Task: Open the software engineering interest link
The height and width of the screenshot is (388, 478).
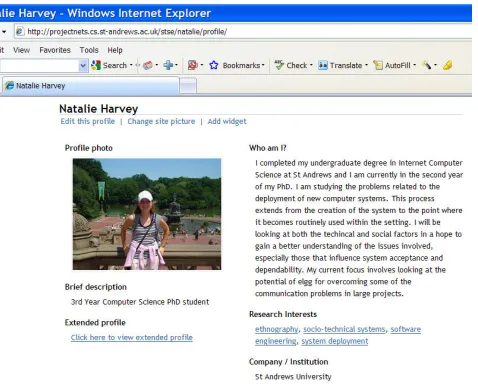Action: click(405, 329)
